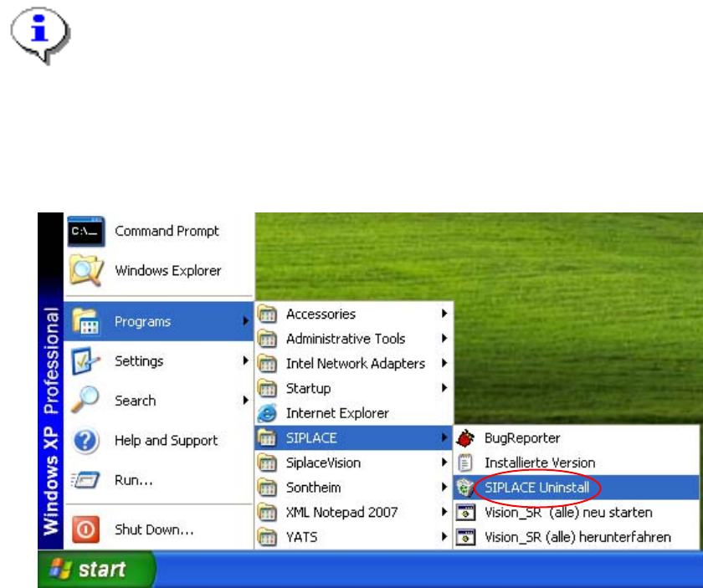Click the Help and Support question icon
This screenshot has height=588, width=703.
pyautogui.click(x=85, y=440)
